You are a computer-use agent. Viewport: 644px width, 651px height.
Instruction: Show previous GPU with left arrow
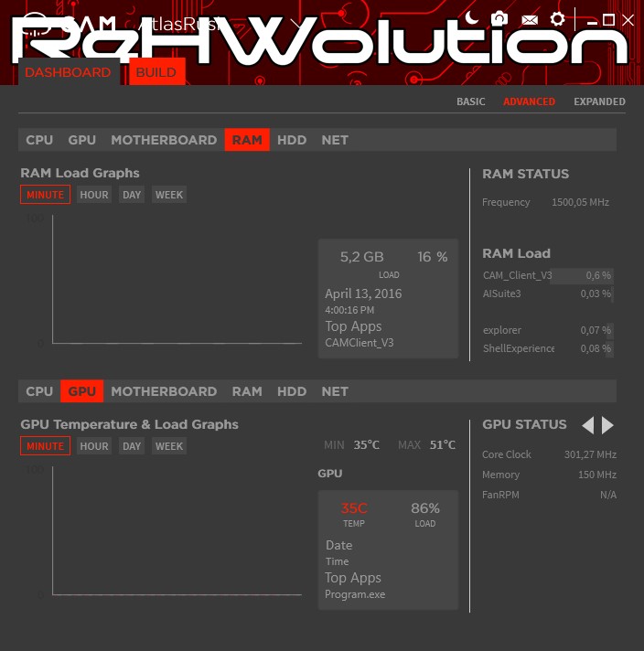tap(588, 425)
